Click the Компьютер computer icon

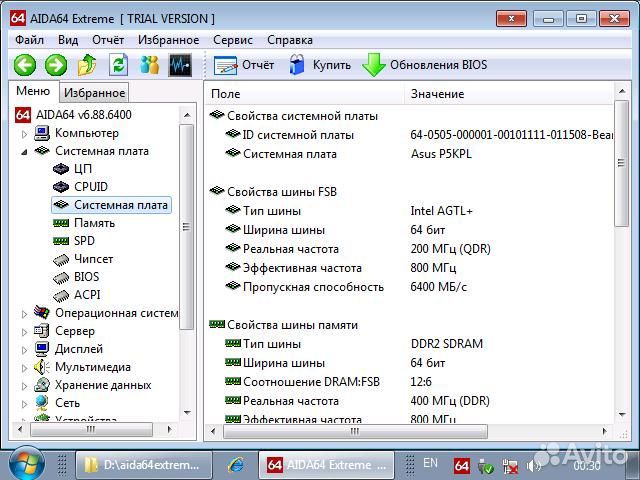point(42,133)
